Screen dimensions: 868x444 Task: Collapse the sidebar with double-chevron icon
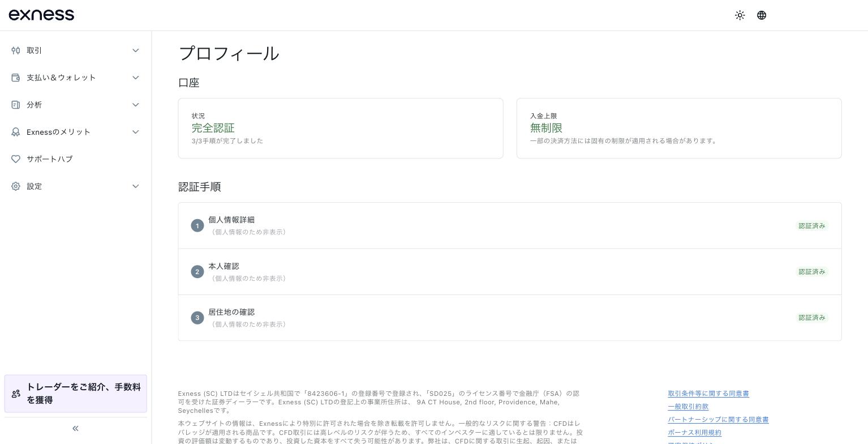(75, 429)
